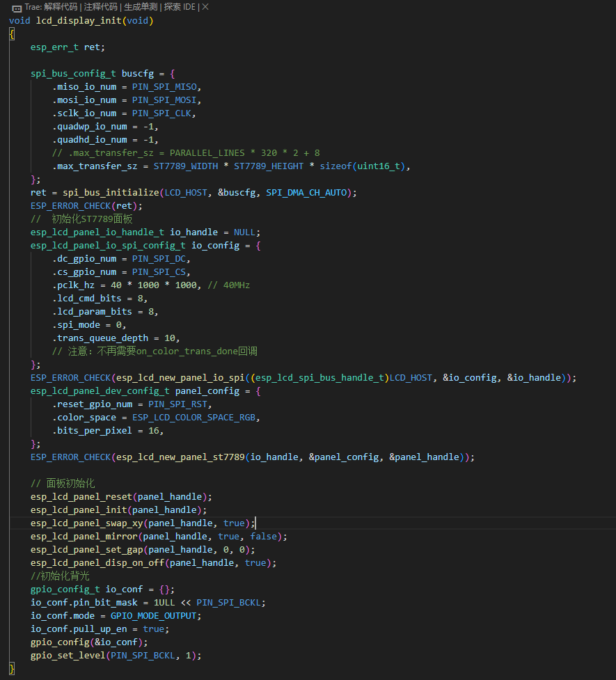Click the PIN_SPI_MOSI macro
This screenshot has width=616, height=680.
(164, 100)
